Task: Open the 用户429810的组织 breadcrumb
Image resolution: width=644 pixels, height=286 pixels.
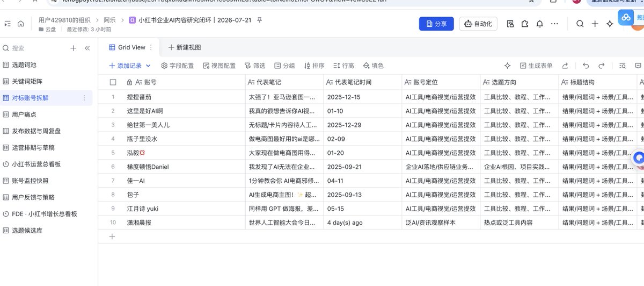Action: [x=64, y=20]
